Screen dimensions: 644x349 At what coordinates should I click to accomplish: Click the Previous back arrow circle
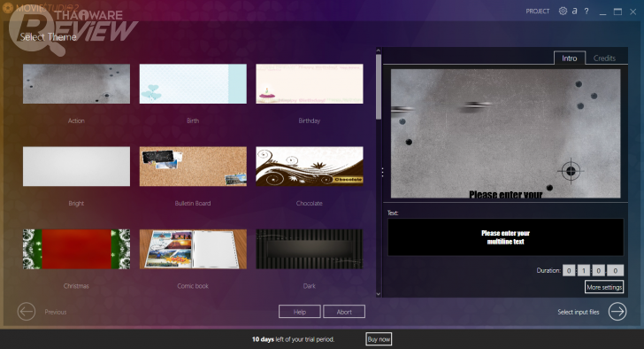tap(27, 312)
